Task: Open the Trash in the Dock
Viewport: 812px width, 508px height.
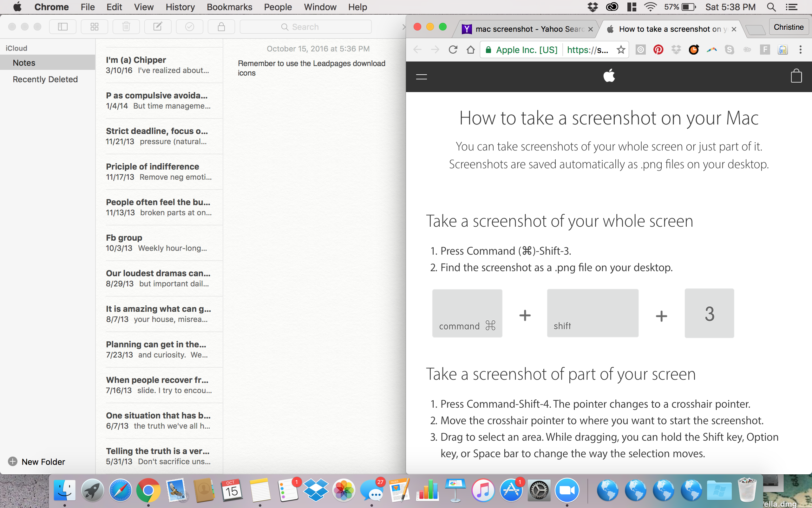Action: coord(747,490)
